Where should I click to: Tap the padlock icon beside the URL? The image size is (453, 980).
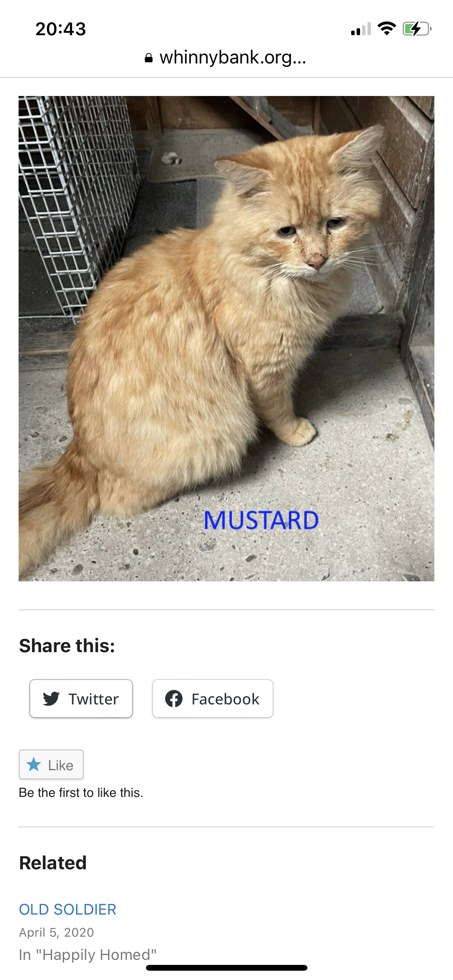point(148,58)
